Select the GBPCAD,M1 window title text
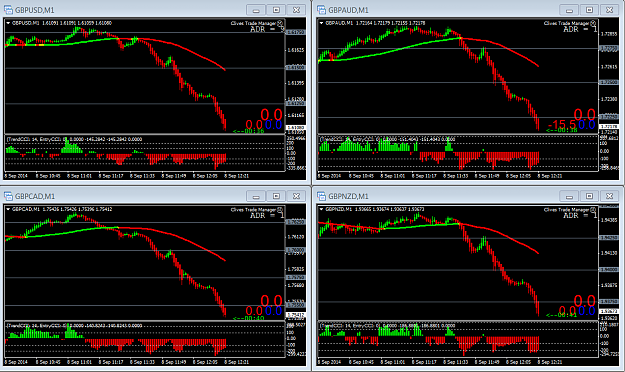The image size is (625, 372). (x=35, y=196)
